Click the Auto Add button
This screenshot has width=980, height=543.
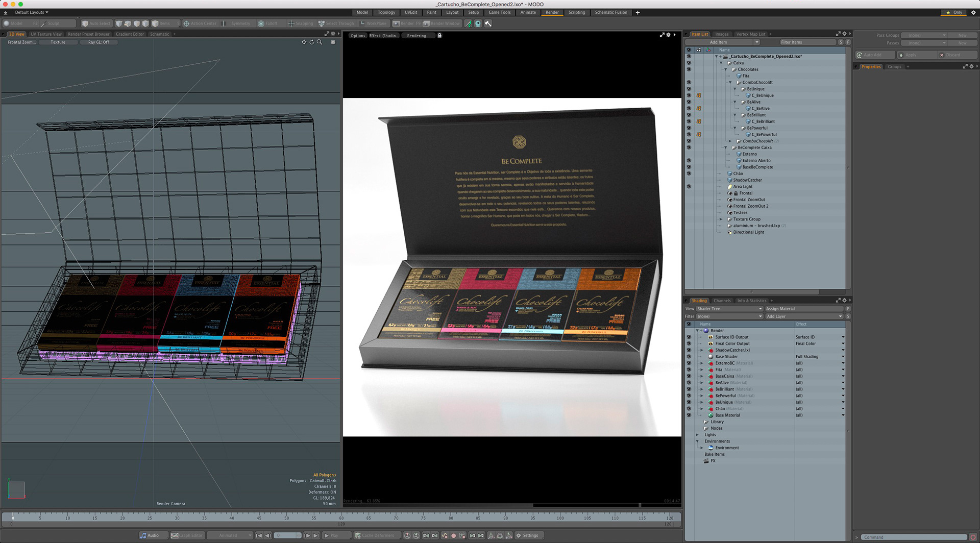[x=875, y=55]
